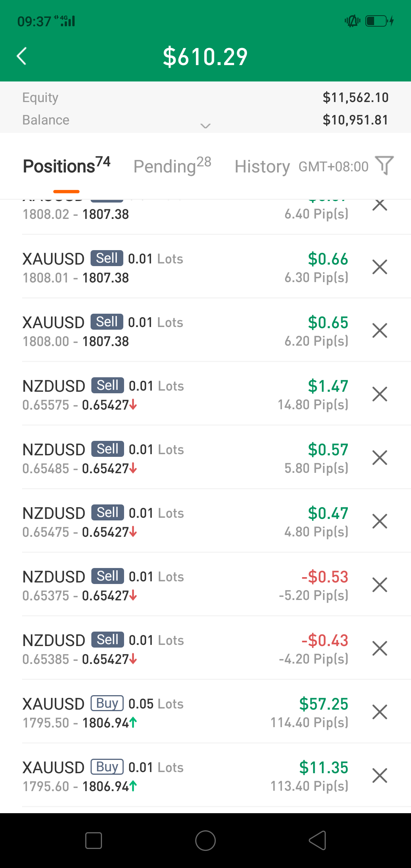
Task: Open Android recent apps square button
Action: [94, 841]
